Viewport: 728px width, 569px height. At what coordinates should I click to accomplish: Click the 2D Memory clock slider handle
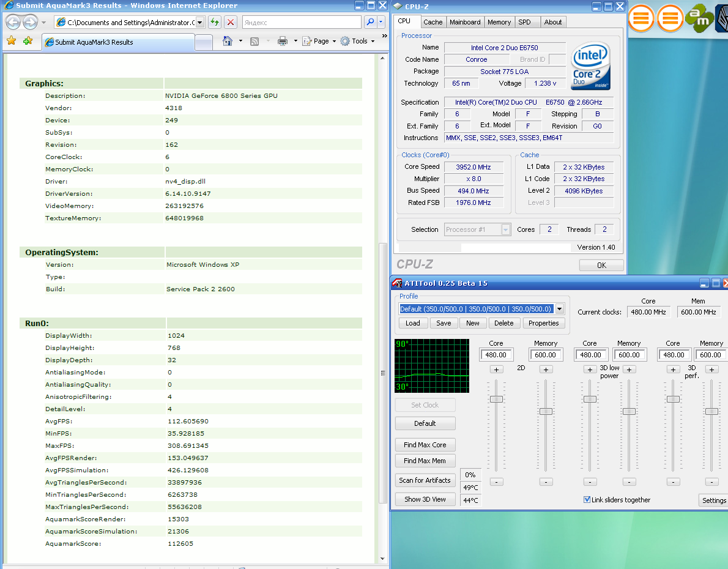point(546,411)
